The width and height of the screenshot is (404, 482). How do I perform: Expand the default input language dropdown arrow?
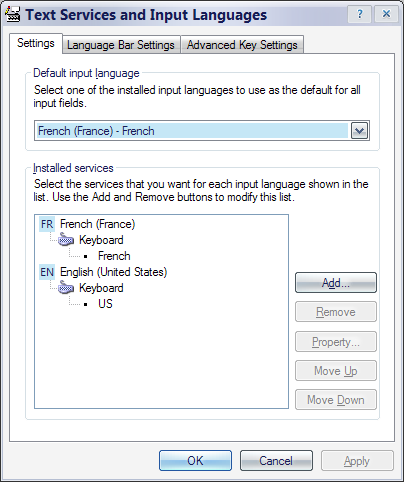[359, 131]
